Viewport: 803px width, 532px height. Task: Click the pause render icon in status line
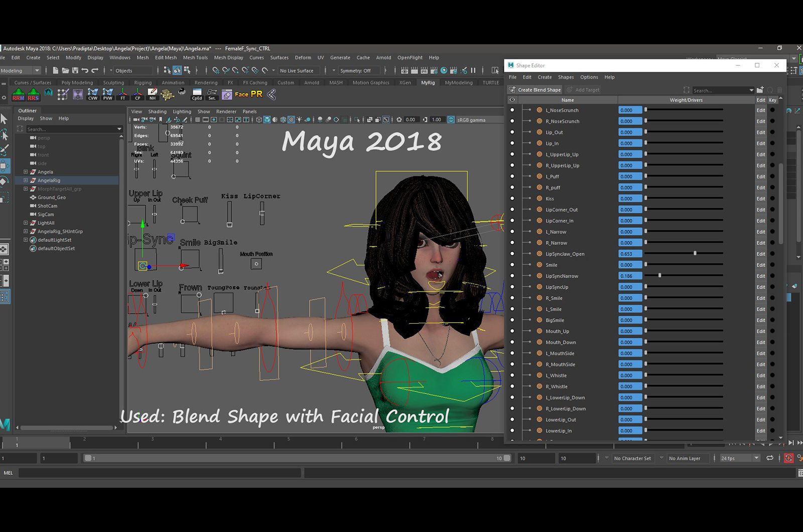[473, 70]
